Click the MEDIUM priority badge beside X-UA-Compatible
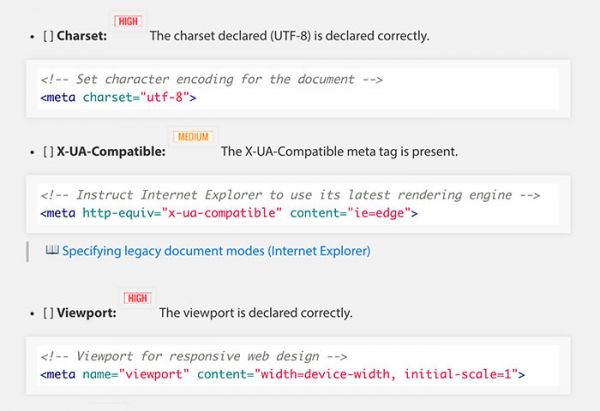 point(193,136)
